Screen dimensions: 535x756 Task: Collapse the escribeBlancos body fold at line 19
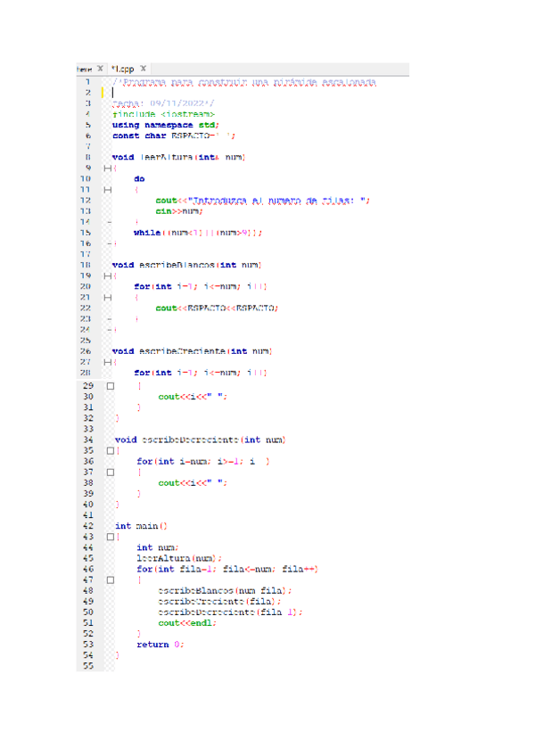107,275
